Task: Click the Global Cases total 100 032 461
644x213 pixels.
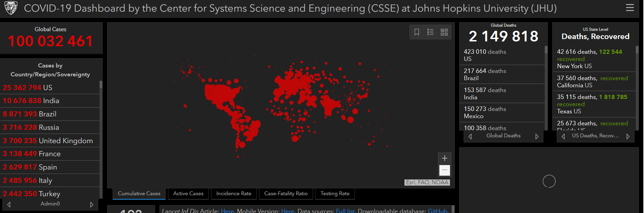Action: tap(50, 41)
